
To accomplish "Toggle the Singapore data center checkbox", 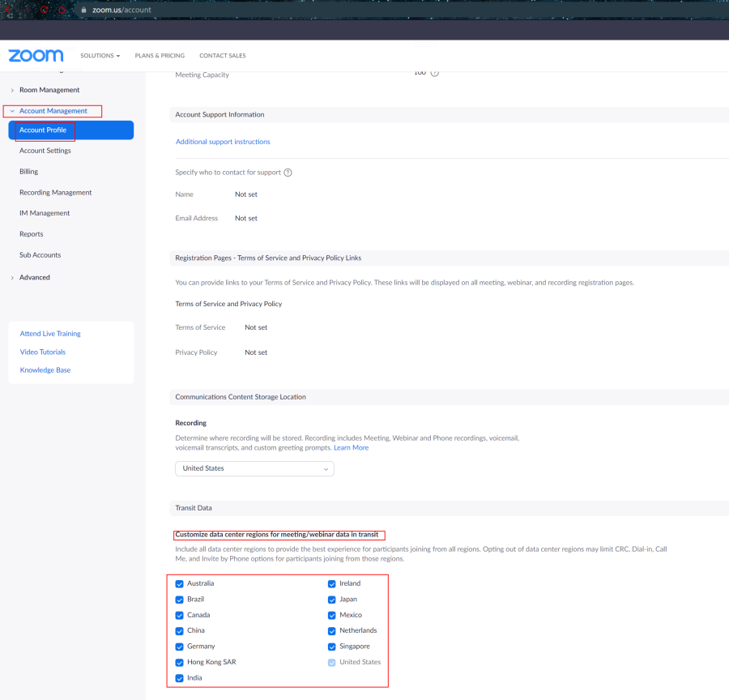I will 332,647.
